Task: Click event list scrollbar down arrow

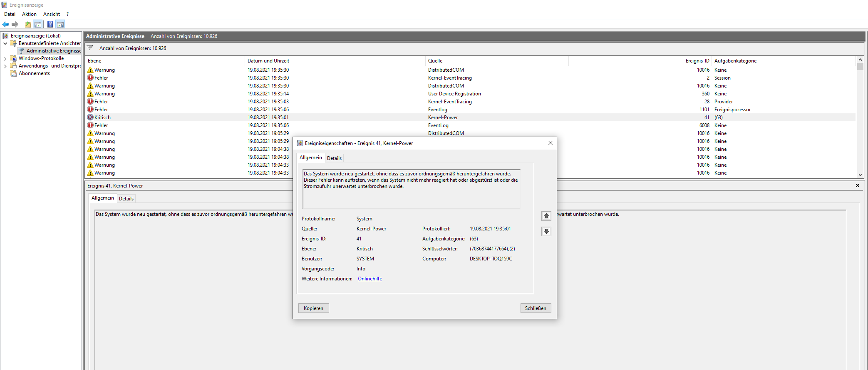Action: [860, 175]
